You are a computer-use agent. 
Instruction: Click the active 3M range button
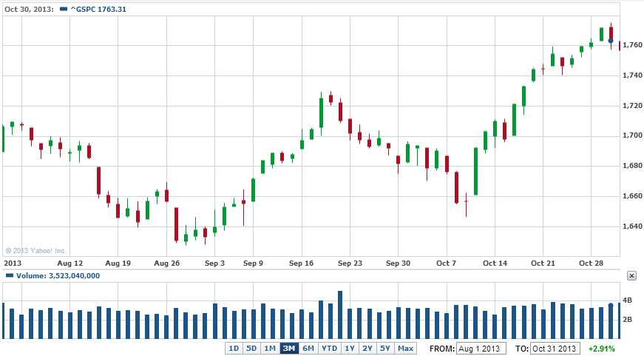289,348
